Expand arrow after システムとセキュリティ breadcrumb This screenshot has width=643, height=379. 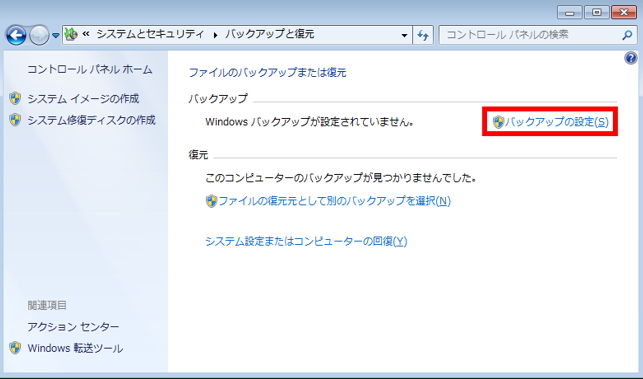[x=215, y=35]
